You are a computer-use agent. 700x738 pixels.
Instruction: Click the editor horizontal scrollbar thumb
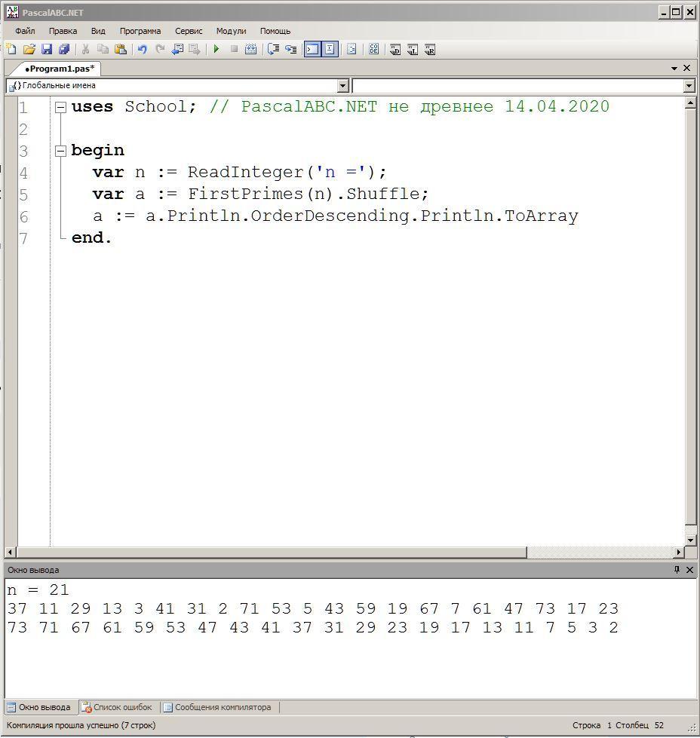tap(272, 552)
